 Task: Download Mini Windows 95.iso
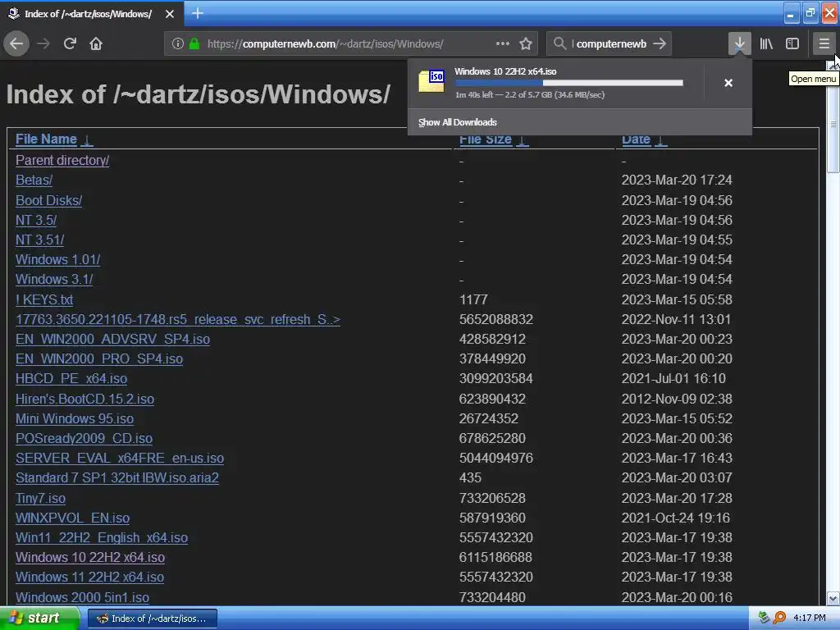(x=75, y=419)
